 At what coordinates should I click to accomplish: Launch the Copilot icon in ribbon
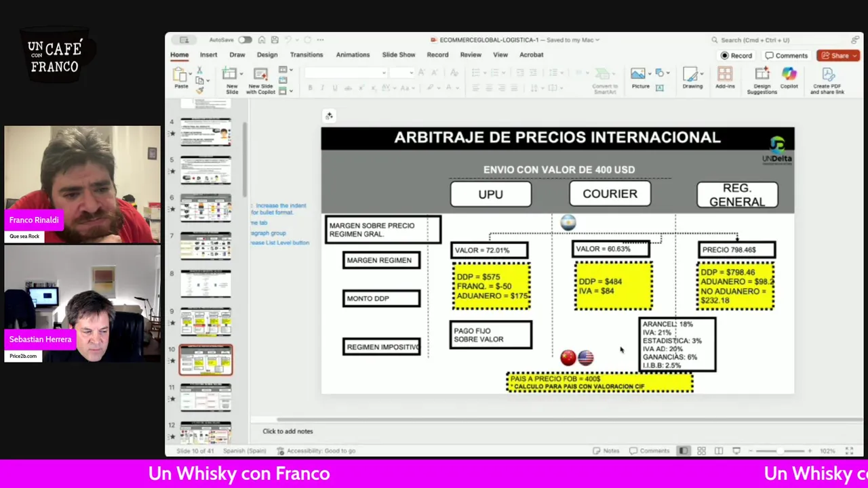click(x=789, y=74)
